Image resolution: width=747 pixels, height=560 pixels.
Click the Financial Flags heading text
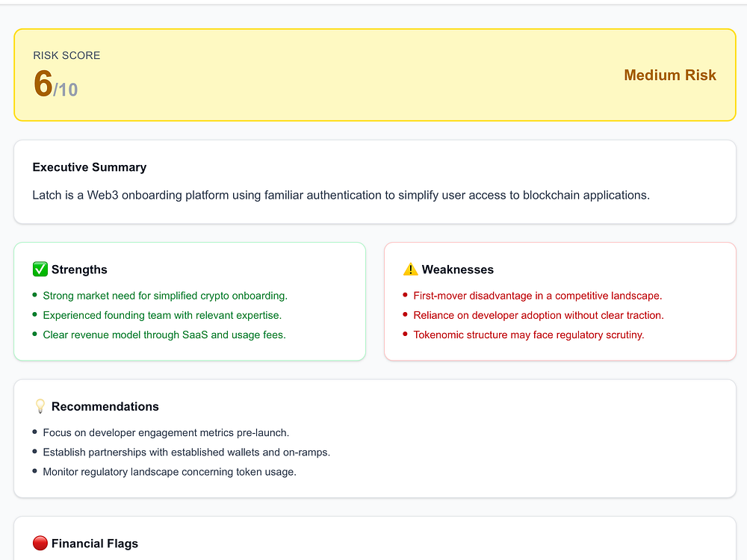pos(95,544)
